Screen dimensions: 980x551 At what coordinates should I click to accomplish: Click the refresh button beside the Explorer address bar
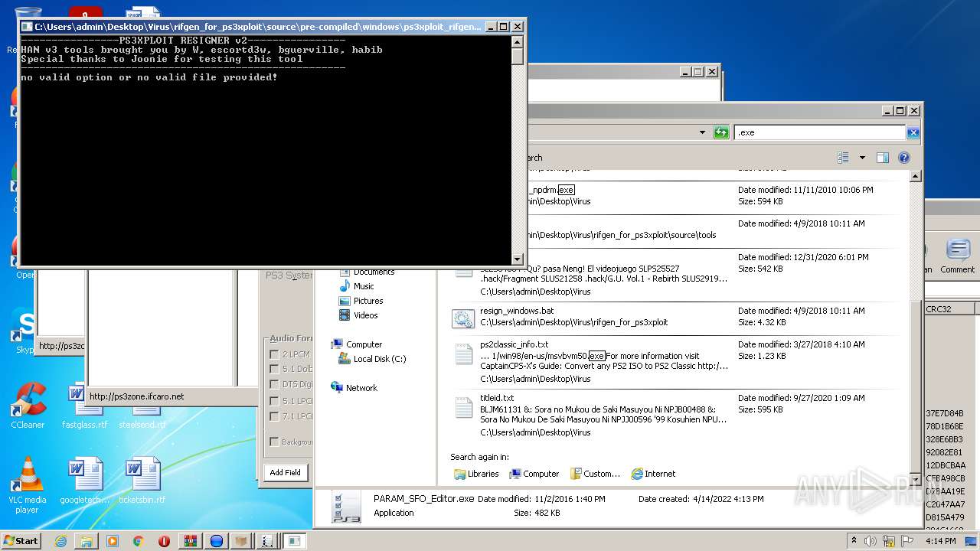(x=721, y=132)
